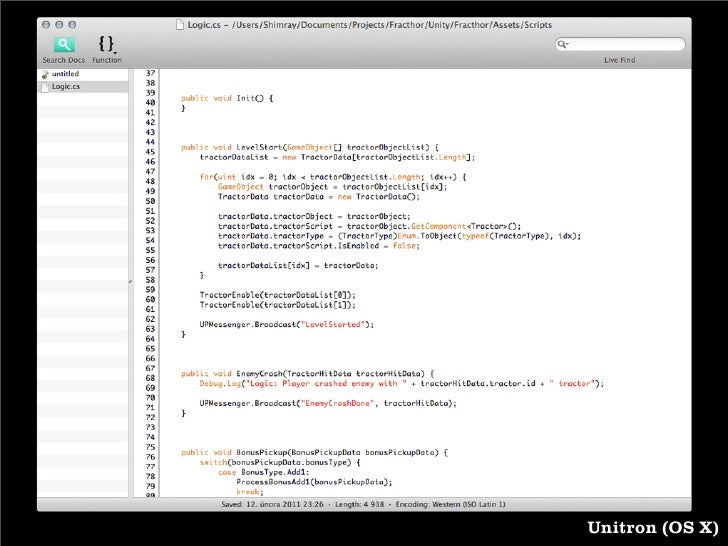
Task: Open the Search Docs toolbar icon
Action: click(63, 44)
